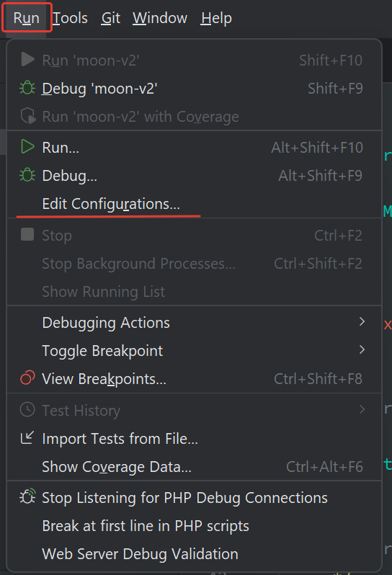392x575 pixels.
Task: Open the Window menu
Action: [x=160, y=18]
